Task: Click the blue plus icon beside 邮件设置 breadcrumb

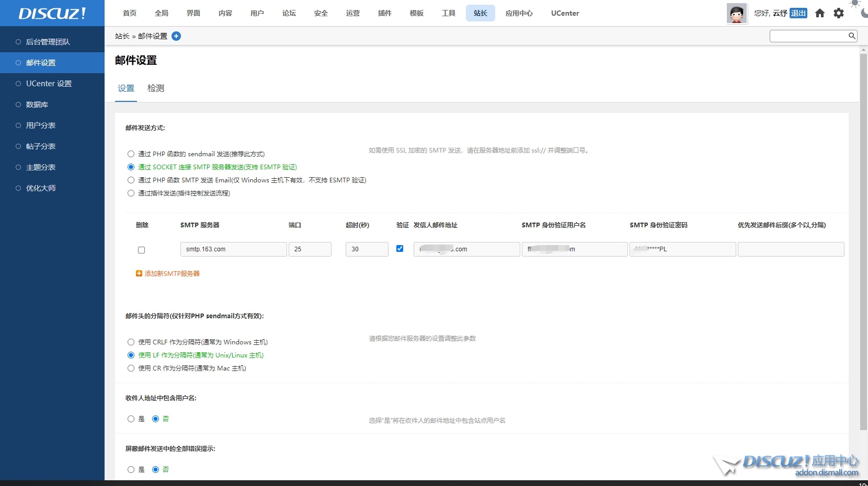Action: tap(176, 36)
